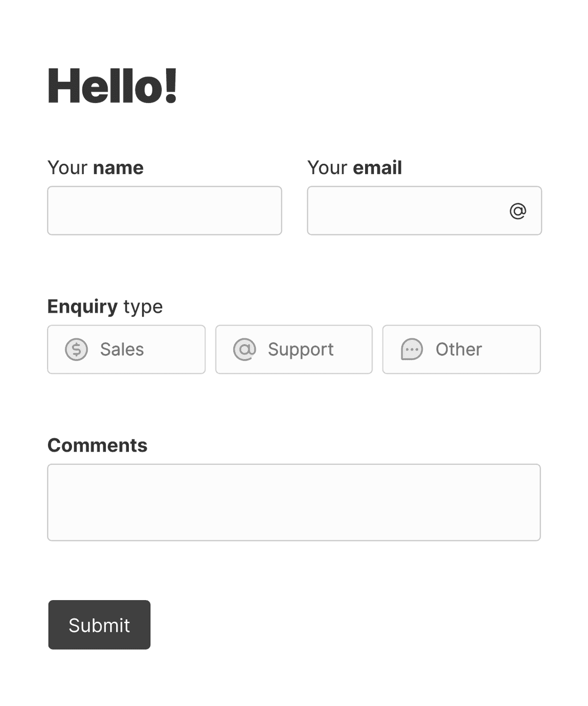Click the speech bubble icon on Other
The image size is (588, 706).
point(411,350)
